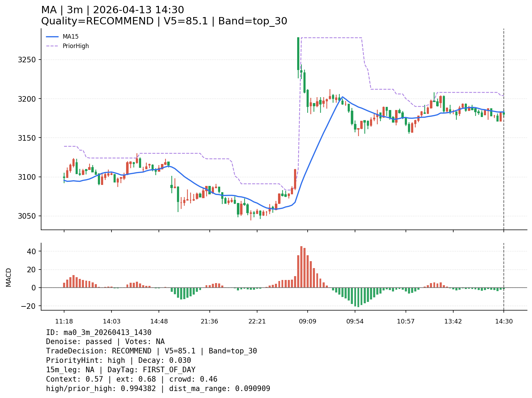This screenshot has width=532, height=398.
Task: Select the MA15 legend label
Action: pos(70,37)
